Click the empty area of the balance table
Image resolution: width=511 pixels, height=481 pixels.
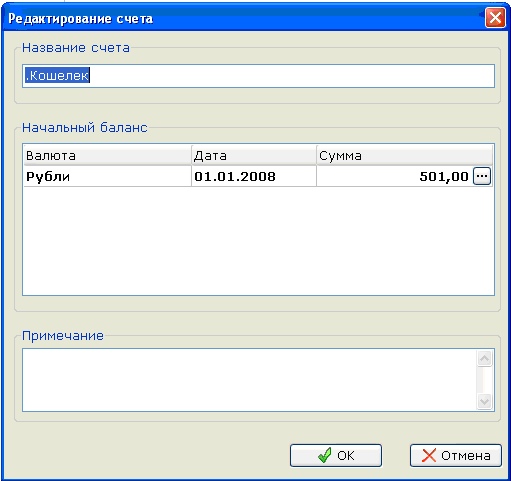[258, 241]
